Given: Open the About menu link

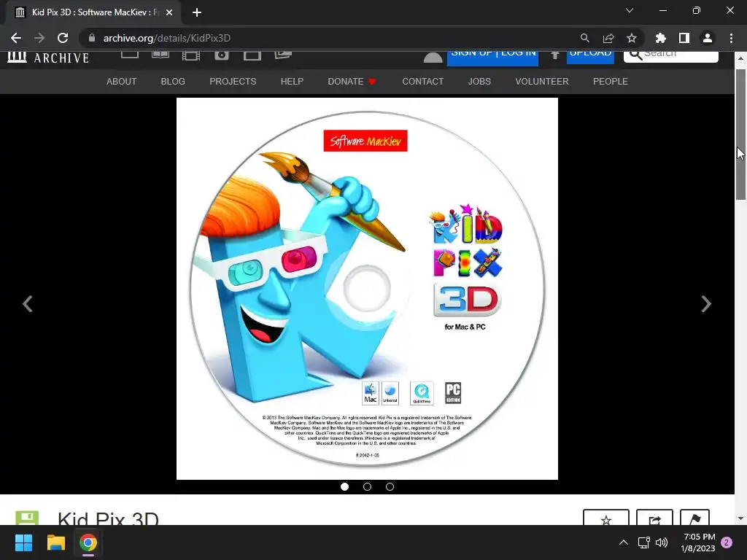Looking at the screenshot, I should (x=122, y=82).
